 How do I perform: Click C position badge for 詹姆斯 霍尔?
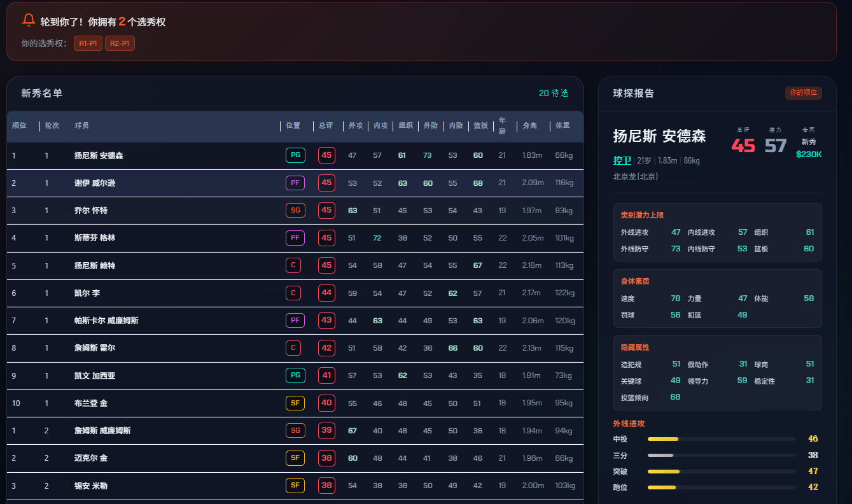(x=293, y=348)
